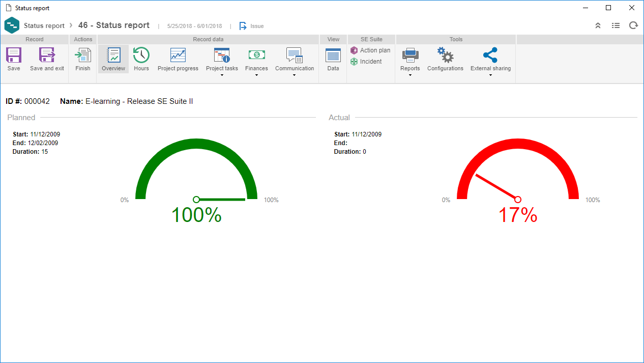Click the SE Suite project logo icon
This screenshot has width=644, height=363.
[x=12, y=25]
